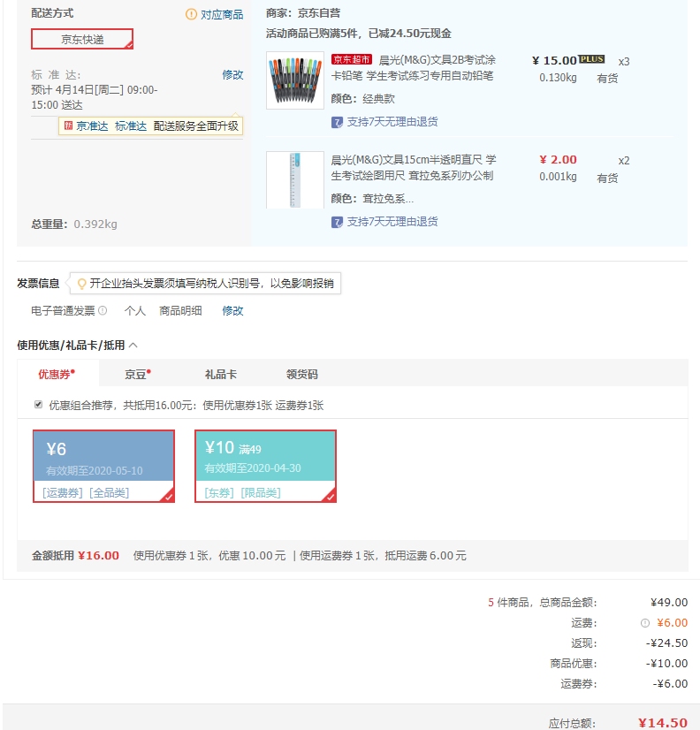Open the ruler product thumbnail

tap(295, 179)
